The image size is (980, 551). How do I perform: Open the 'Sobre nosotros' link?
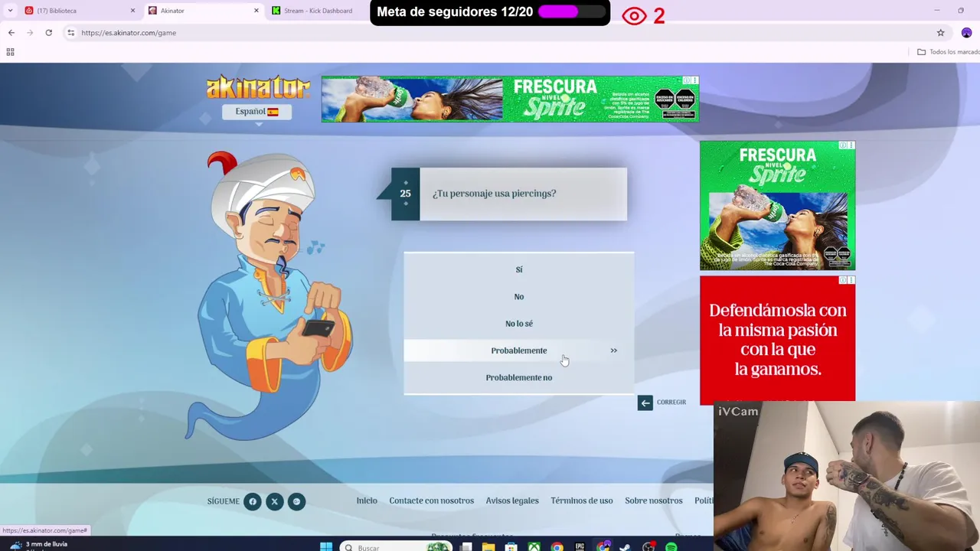click(x=654, y=500)
